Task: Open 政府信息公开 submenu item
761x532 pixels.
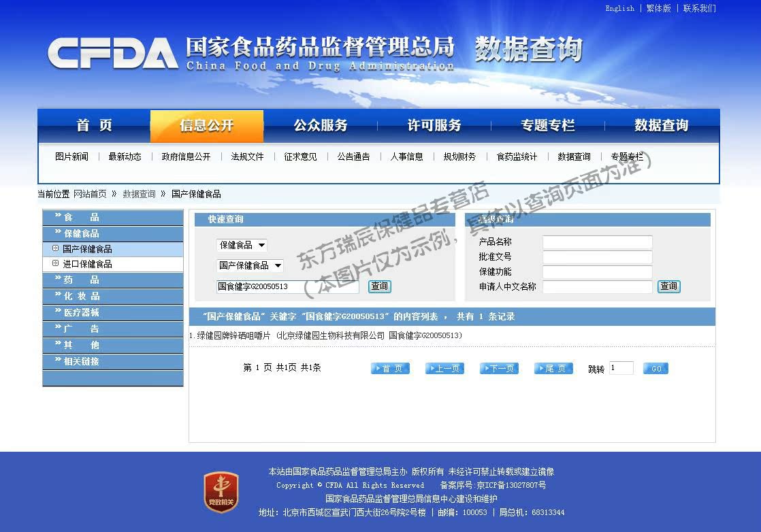Action: point(187,156)
